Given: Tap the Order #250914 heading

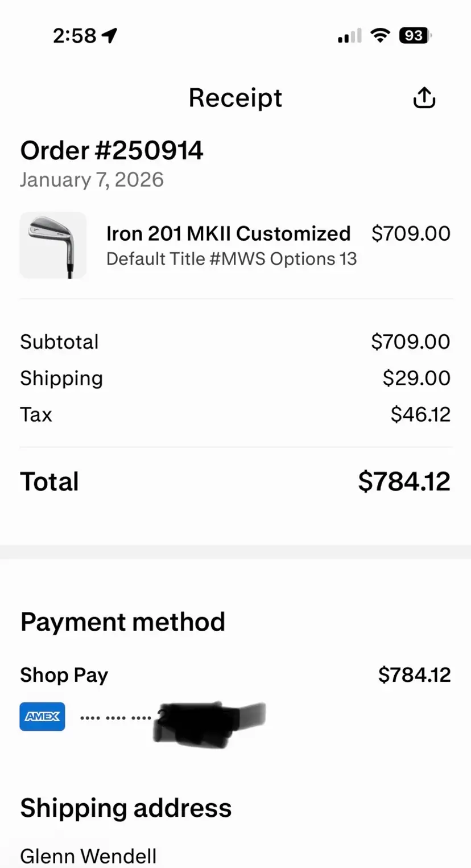Looking at the screenshot, I should pyautogui.click(x=111, y=151).
